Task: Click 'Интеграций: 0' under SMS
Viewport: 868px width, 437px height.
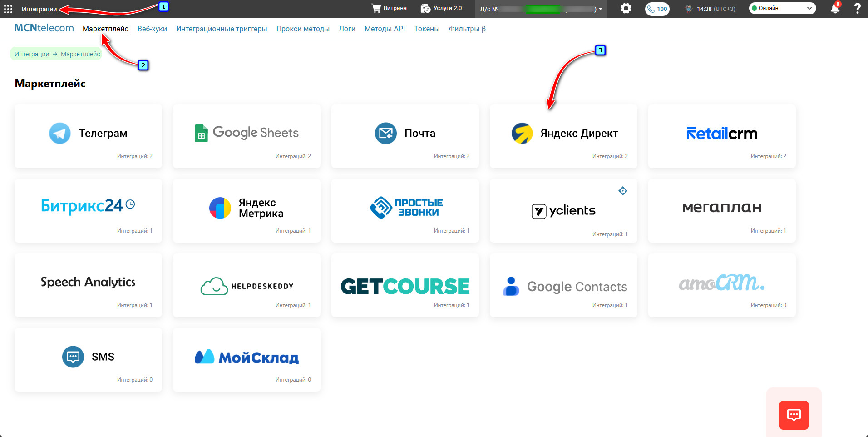Action: click(x=135, y=380)
